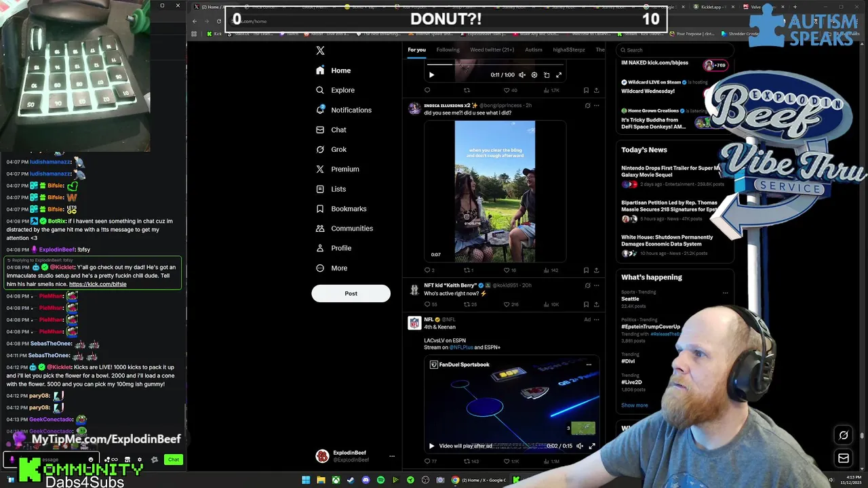The image size is (868, 488).
Task: Open the bong video thumbnail
Action: tap(495, 191)
